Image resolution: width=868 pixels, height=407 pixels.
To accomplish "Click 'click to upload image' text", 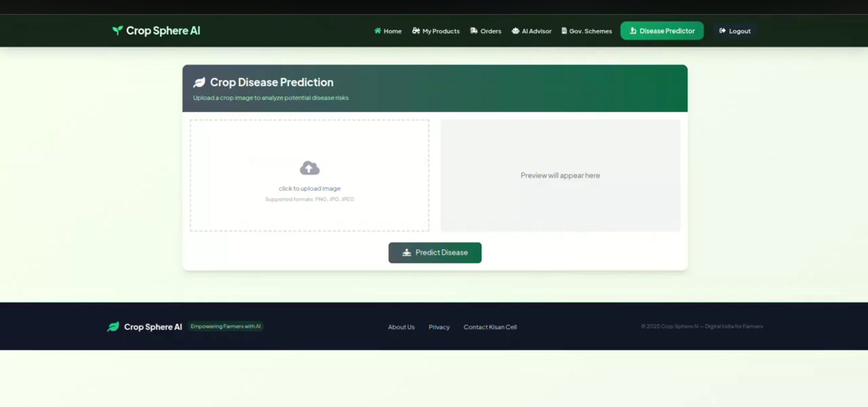I will coord(309,188).
